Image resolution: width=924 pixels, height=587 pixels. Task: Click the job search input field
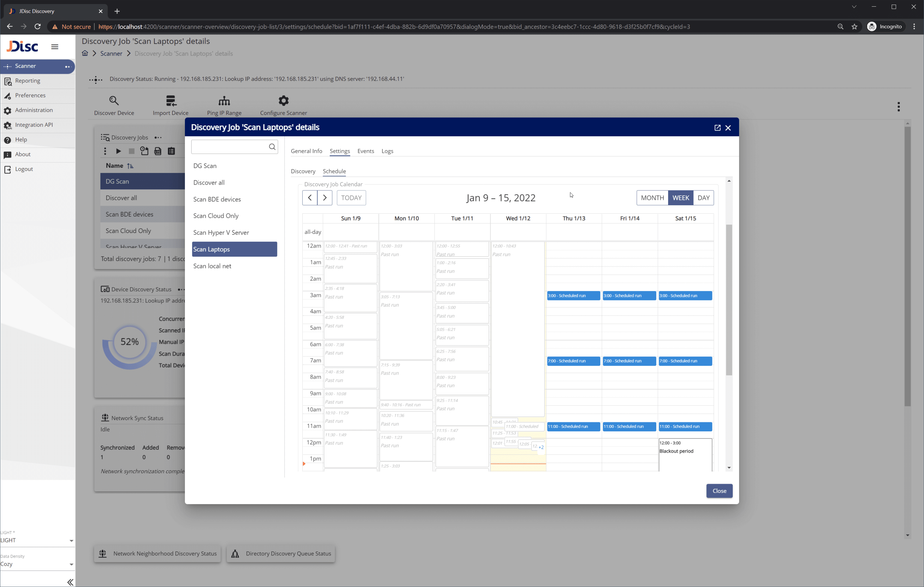(x=230, y=147)
